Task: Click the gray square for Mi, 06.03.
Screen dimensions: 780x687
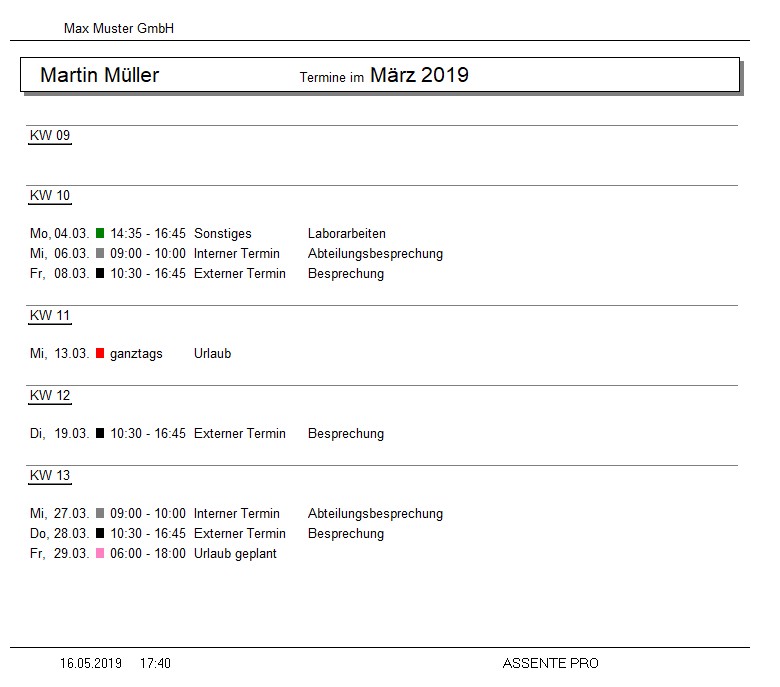Action: (100, 253)
